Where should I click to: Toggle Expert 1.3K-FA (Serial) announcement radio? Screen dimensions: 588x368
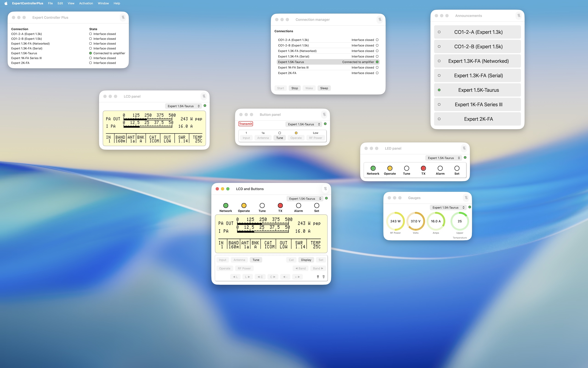coord(439,75)
